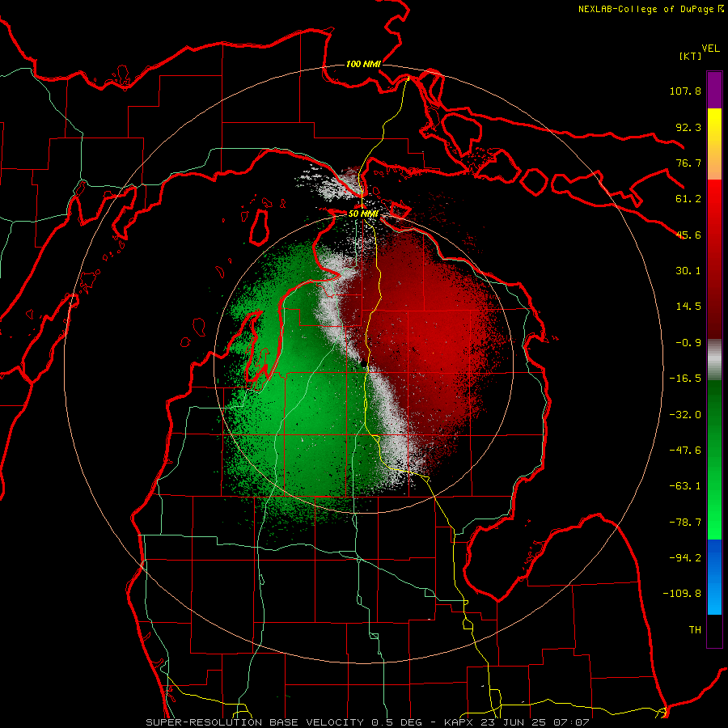Click the SUPER-RESOLUTION BASE VELOCITY caption text
Screen dimensions: 728x728
[x=255, y=722]
